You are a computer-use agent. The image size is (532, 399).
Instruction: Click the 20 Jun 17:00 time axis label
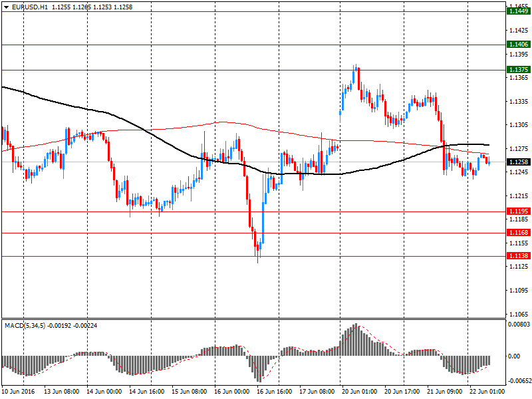(402, 391)
